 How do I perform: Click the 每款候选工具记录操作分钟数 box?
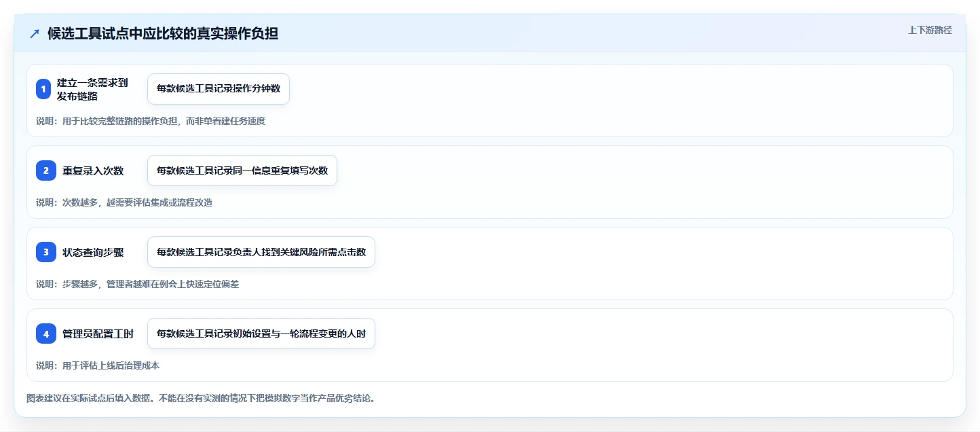click(219, 89)
